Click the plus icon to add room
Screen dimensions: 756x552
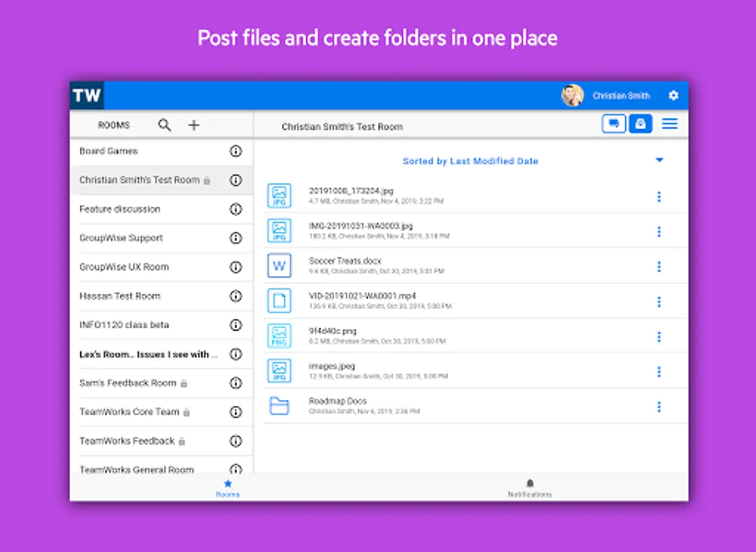pyautogui.click(x=194, y=125)
